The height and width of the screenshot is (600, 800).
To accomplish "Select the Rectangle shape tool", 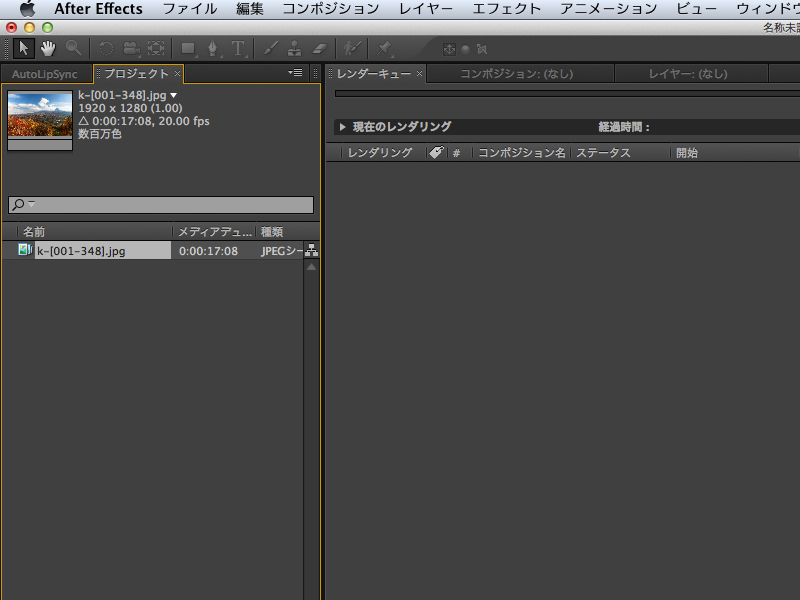I will pos(188,48).
